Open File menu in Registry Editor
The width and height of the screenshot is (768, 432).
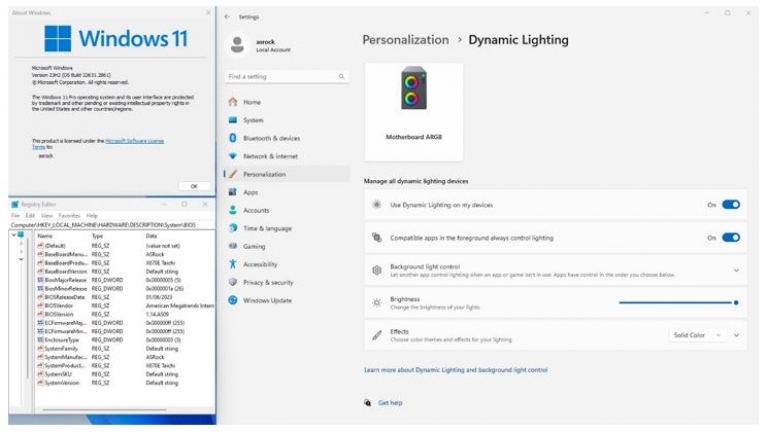point(16,216)
